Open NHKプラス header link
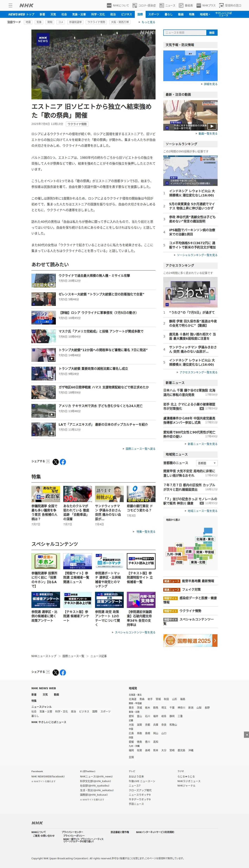Screen dimensions: 249x868 pyautogui.click(x=206, y=5)
